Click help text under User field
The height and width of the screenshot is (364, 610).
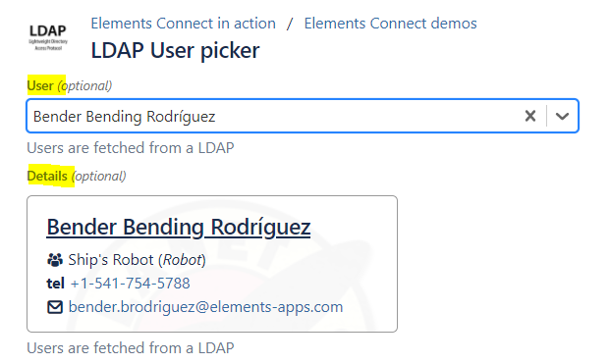(131, 148)
